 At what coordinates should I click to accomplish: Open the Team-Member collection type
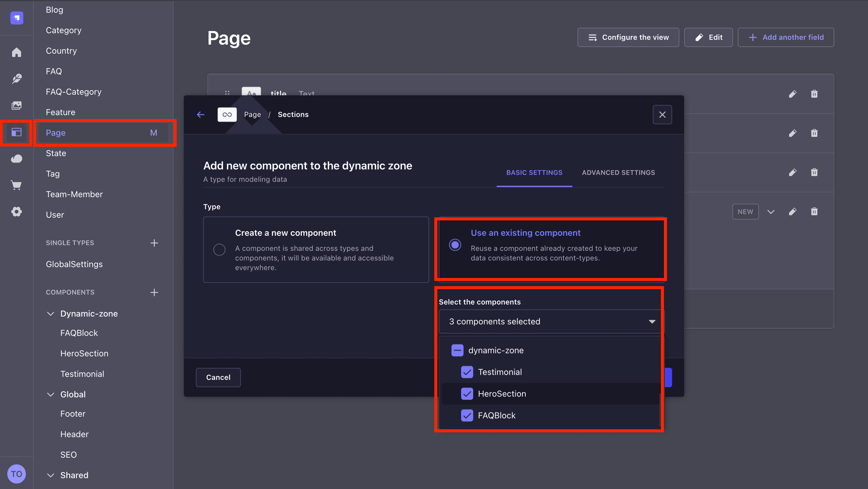click(74, 194)
